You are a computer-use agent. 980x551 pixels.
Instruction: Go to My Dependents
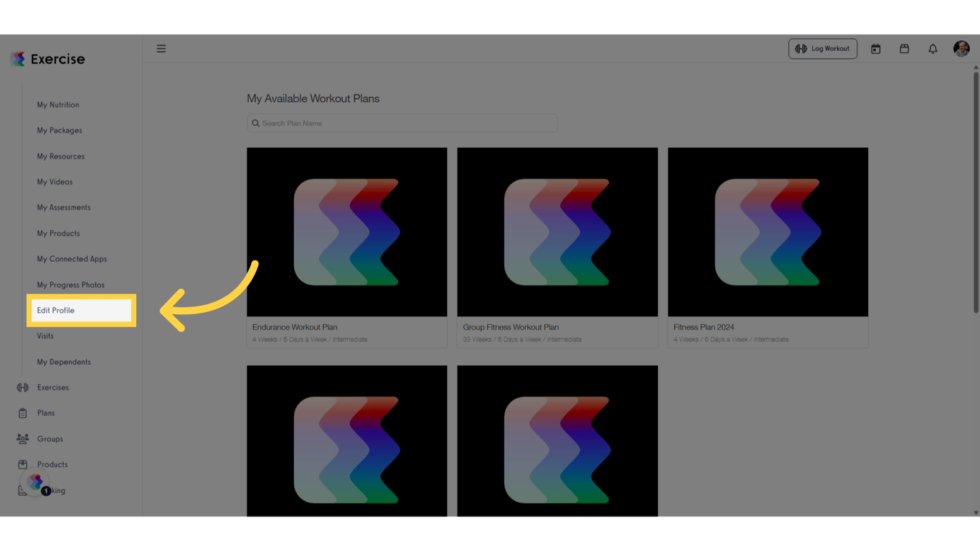64,362
